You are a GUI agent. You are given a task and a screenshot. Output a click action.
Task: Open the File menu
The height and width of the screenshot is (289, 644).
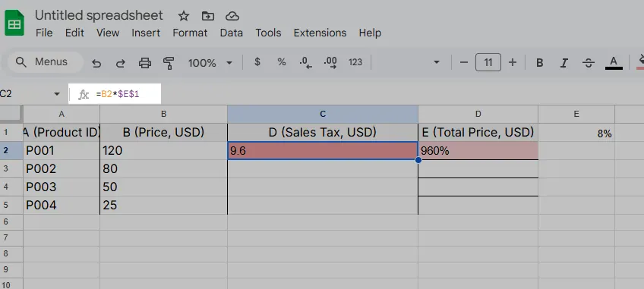pos(44,33)
